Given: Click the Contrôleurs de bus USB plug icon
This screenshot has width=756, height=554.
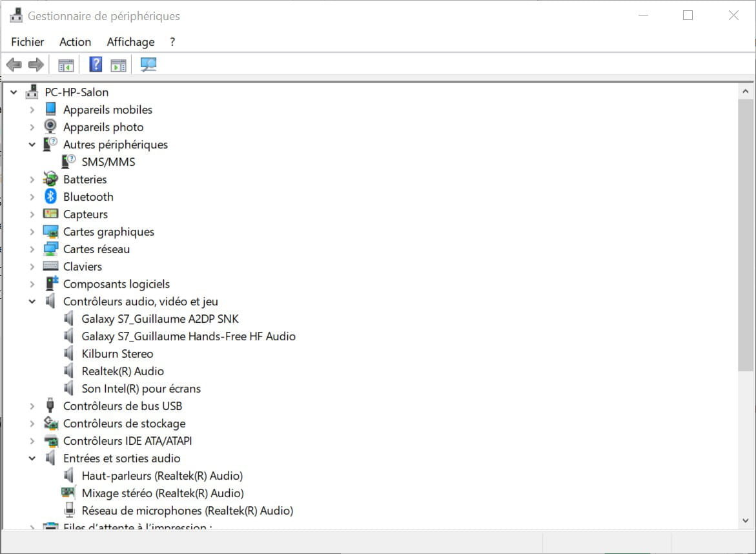Looking at the screenshot, I should tap(50, 405).
